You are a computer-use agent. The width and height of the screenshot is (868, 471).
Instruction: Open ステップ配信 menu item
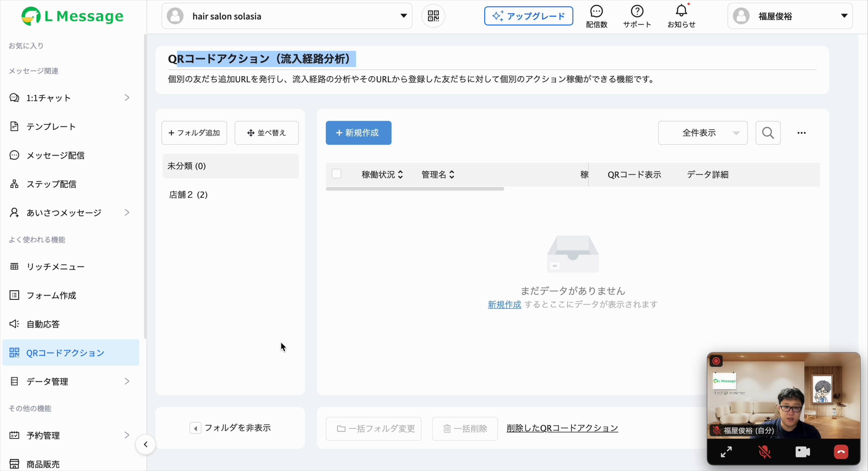pos(71,184)
